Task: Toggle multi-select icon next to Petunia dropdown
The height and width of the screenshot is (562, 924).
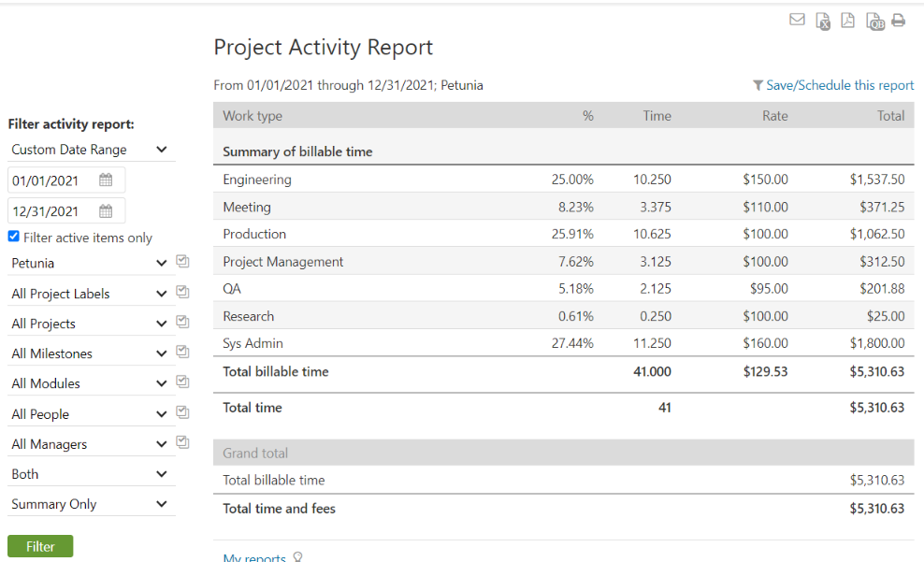Action: pos(183,263)
